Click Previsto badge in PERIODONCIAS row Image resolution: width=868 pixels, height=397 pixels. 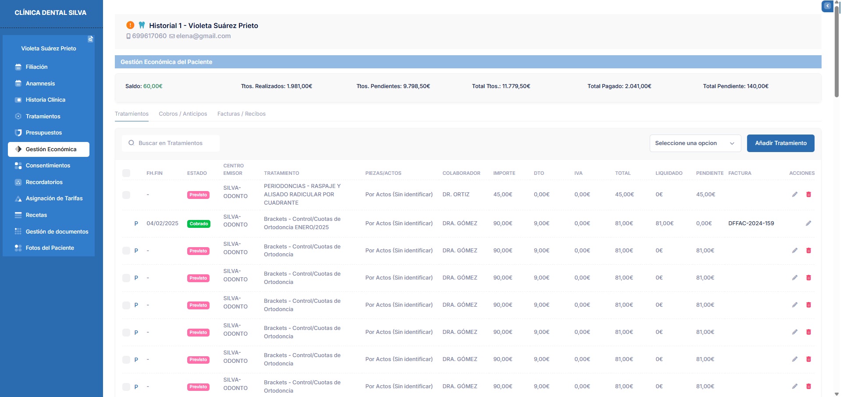pos(198,195)
